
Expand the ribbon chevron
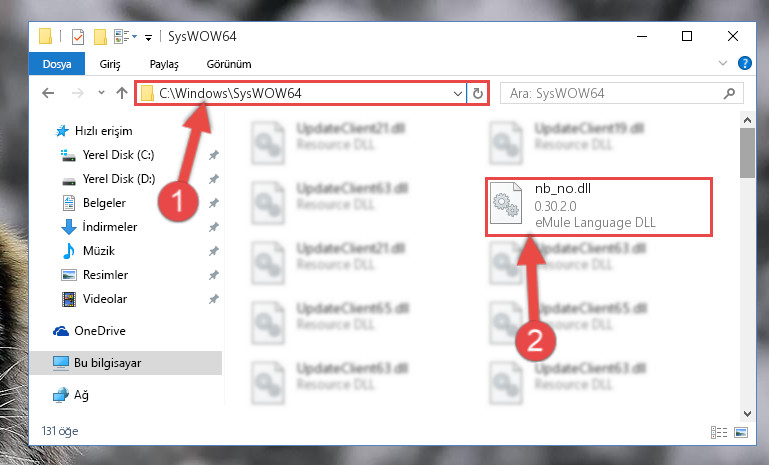(x=722, y=63)
